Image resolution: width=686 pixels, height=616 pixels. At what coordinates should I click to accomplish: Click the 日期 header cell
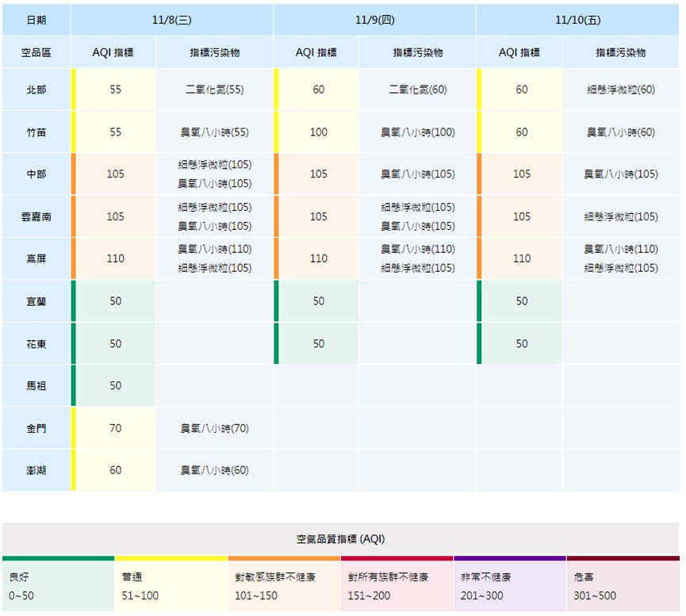36,20
